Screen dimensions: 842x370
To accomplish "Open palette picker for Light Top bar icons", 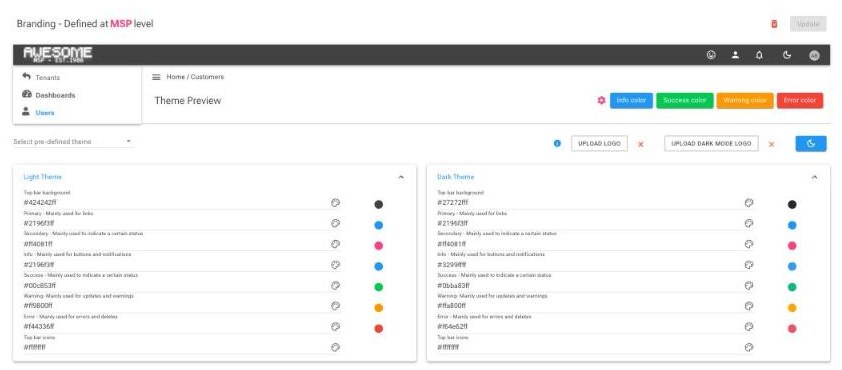I will pos(335,347).
